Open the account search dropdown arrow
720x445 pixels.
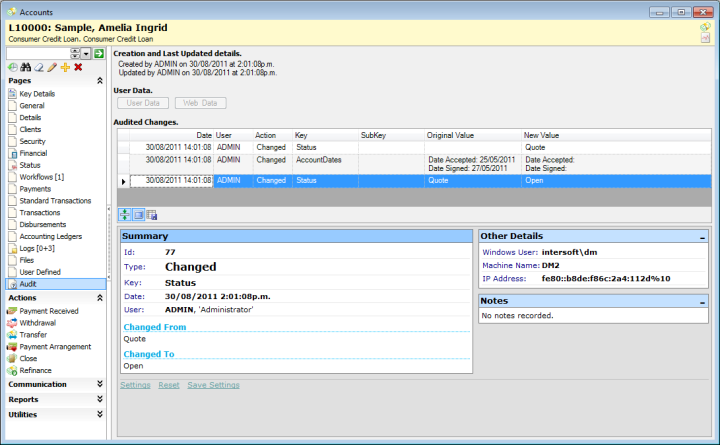pos(86,53)
